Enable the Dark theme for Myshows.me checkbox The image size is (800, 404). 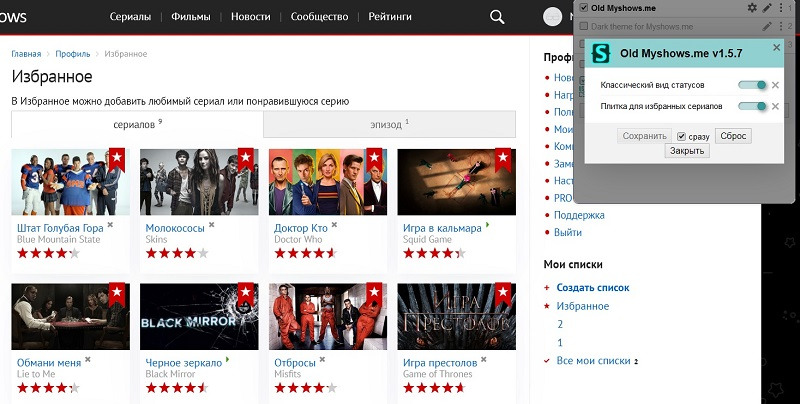click(x=584, y=26)
